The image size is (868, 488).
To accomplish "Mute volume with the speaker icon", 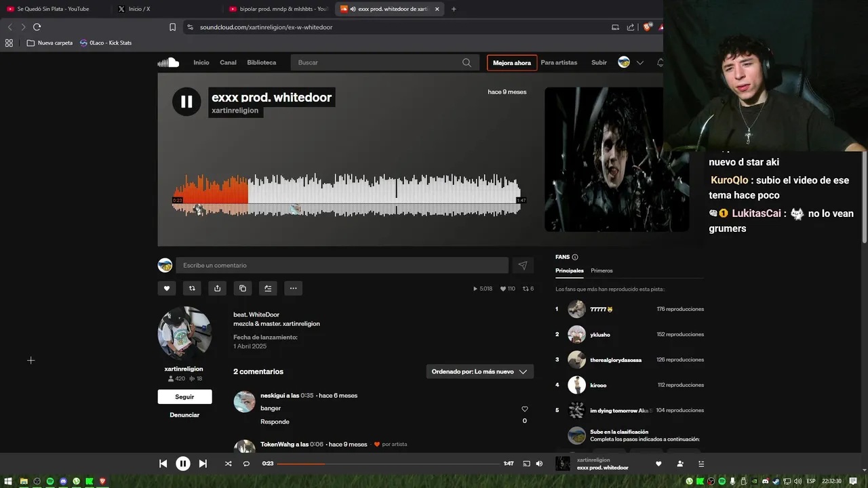I will (539, 464).
